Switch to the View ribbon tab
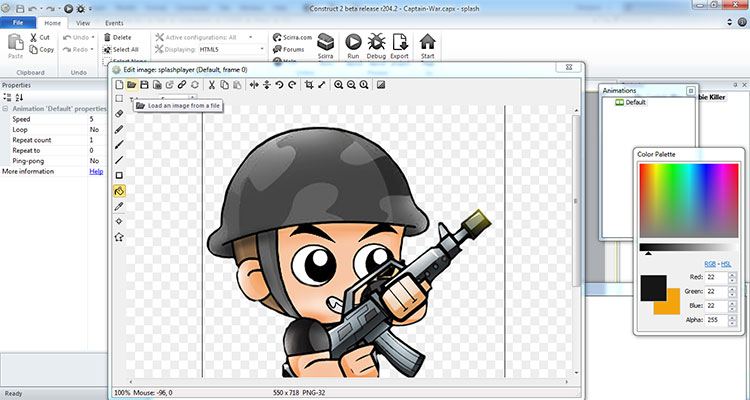The image size is (750, 400). click(x=82, y=21)
